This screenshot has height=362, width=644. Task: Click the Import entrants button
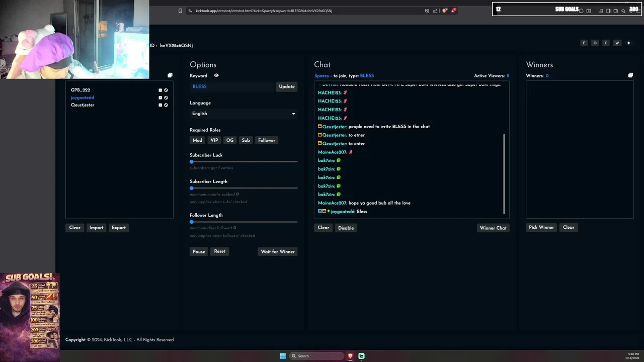click(97, 228)
